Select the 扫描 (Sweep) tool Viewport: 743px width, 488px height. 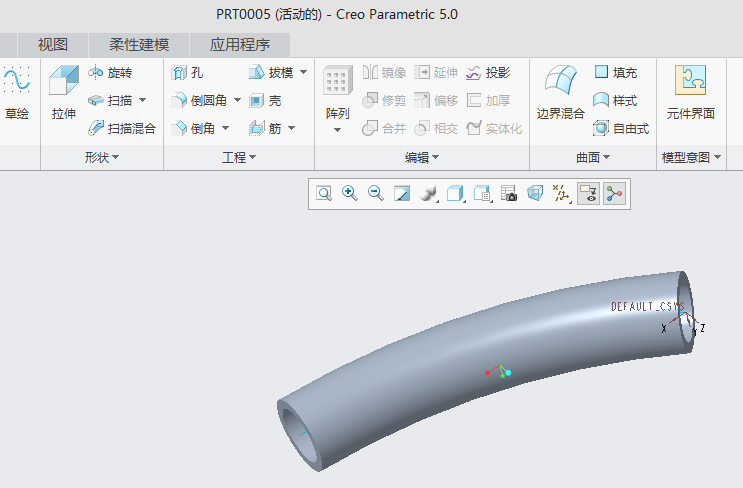coord(111,100)
